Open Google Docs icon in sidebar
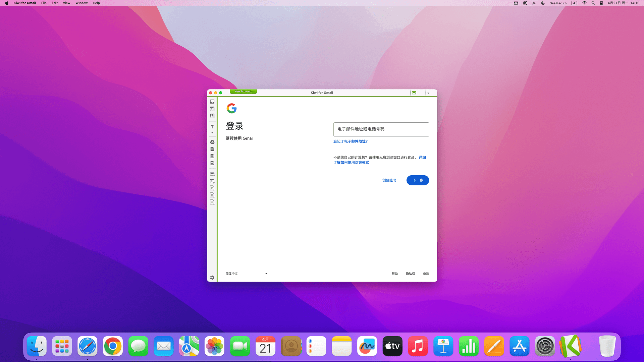644x362 pixels. 212,149
